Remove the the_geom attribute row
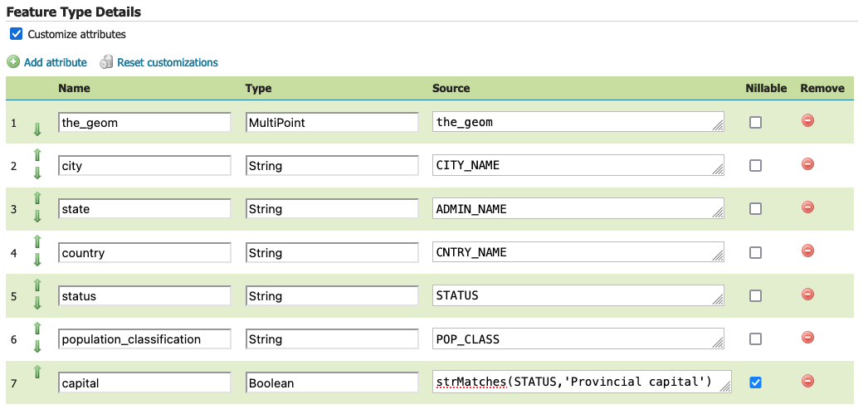868x414 pixels. coord(807,120)
